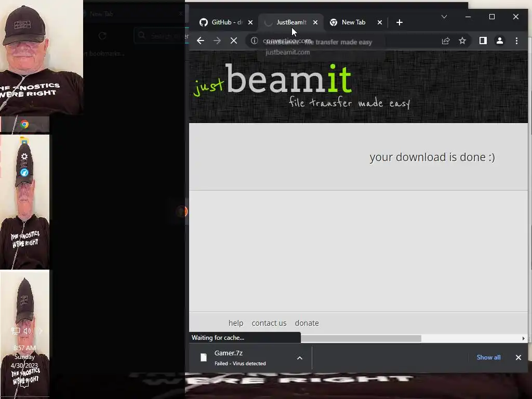Select the JustBeamIt tab
The image size is (532, 399).
[291, 22]
